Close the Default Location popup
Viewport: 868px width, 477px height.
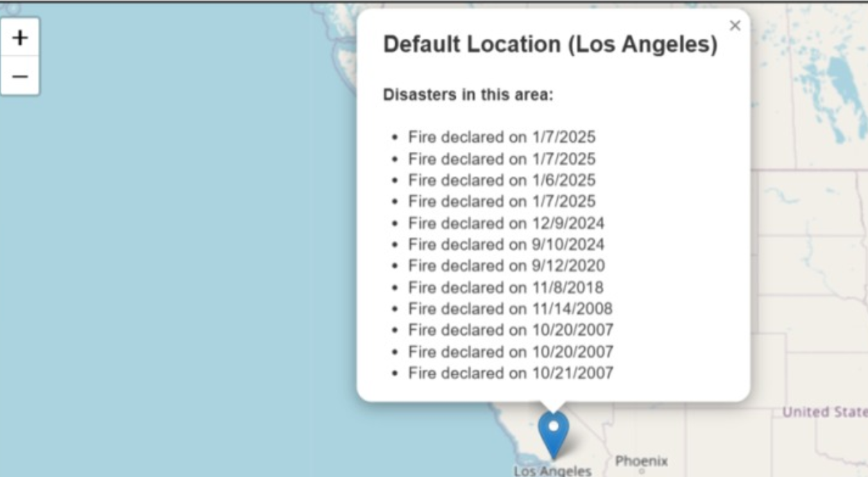click(735, 26)
